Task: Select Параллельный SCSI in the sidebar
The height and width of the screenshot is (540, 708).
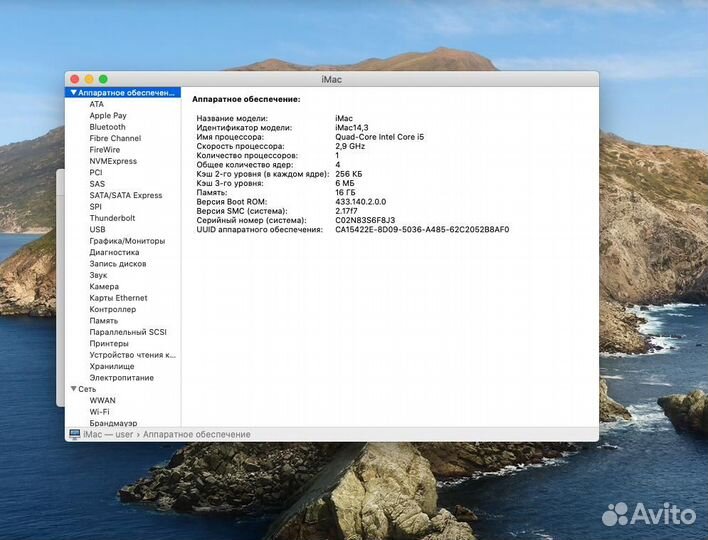Action: 128,332
